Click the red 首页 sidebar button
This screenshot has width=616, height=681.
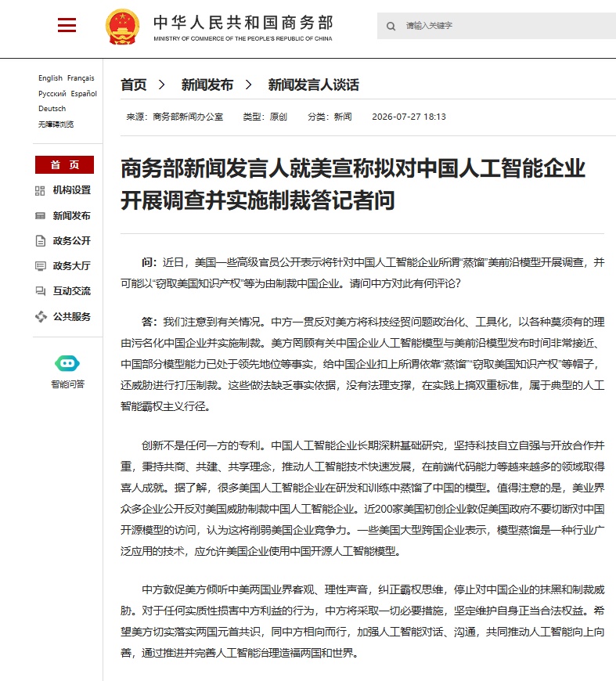point(64,164)
